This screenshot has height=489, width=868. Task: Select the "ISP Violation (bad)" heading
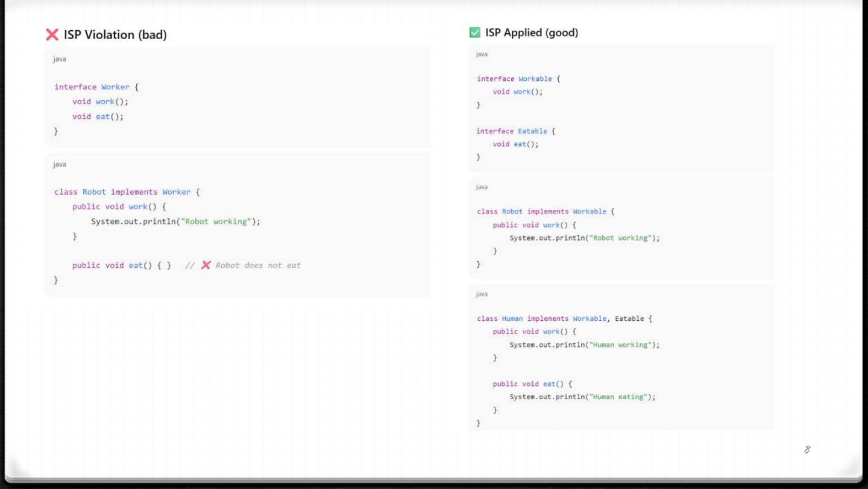pyautogui.click(x=115, y=35)
